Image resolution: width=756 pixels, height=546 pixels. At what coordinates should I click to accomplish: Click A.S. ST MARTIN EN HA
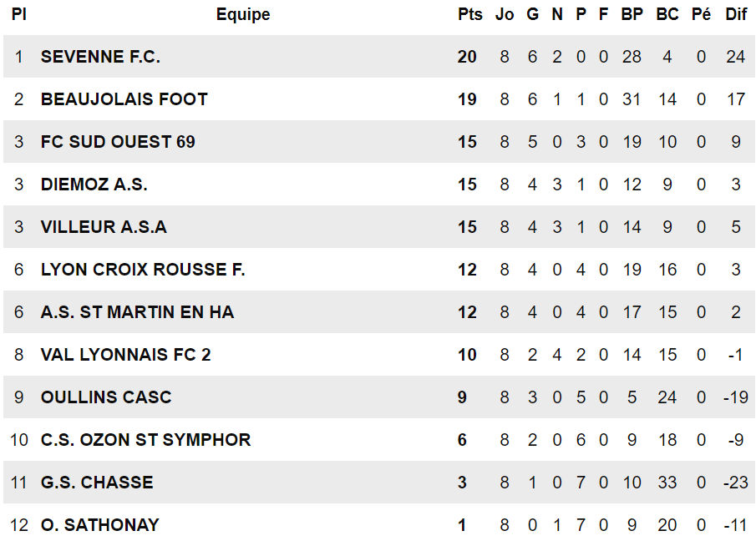[137, 312]
